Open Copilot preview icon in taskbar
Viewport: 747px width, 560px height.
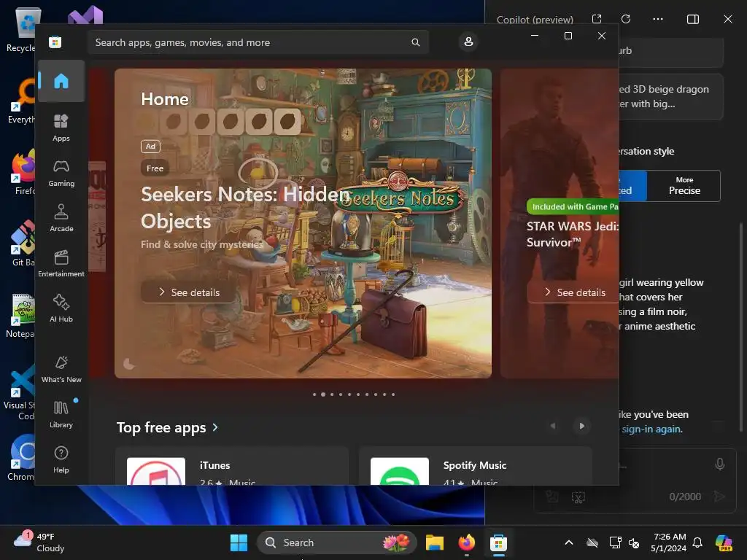pyautogui.click(x=724, y=542)
